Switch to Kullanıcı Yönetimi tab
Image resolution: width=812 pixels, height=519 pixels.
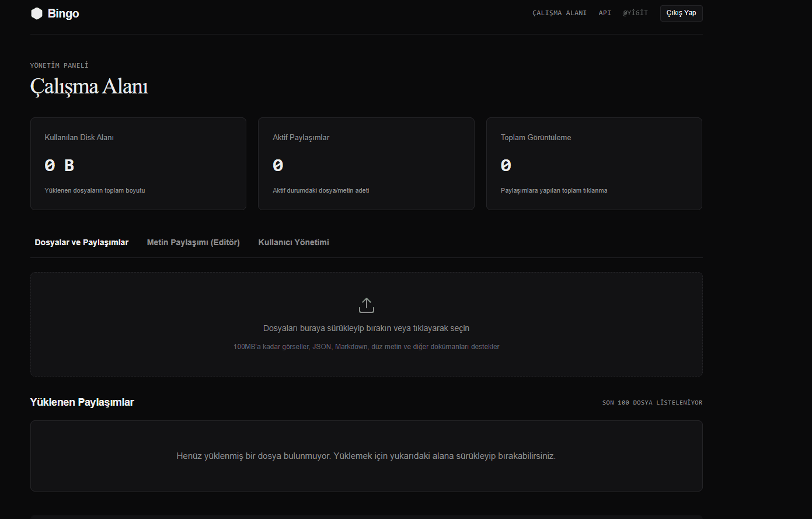tap(294, 242)
